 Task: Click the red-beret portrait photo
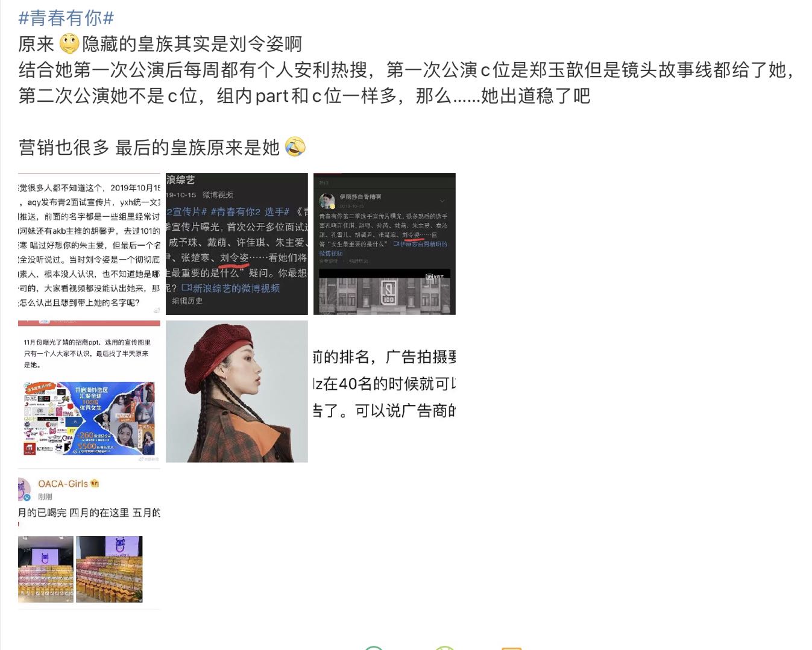[236, 390]
